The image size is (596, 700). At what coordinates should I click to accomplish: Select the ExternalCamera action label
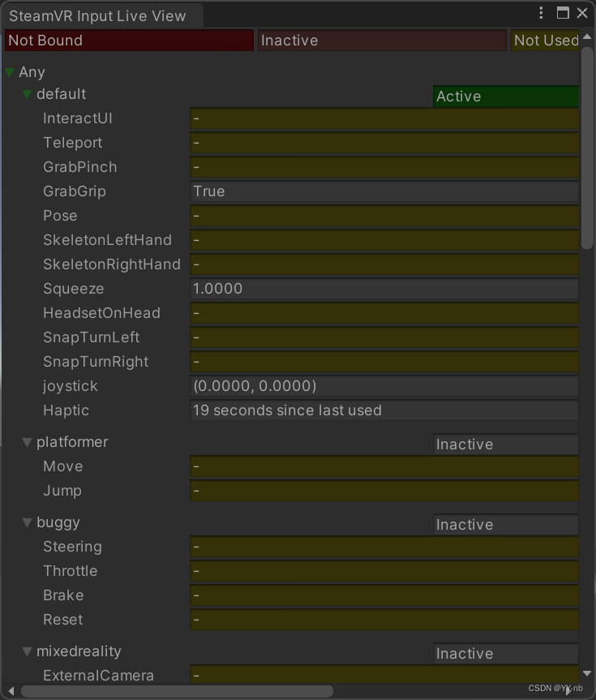(x=98, y=676)
